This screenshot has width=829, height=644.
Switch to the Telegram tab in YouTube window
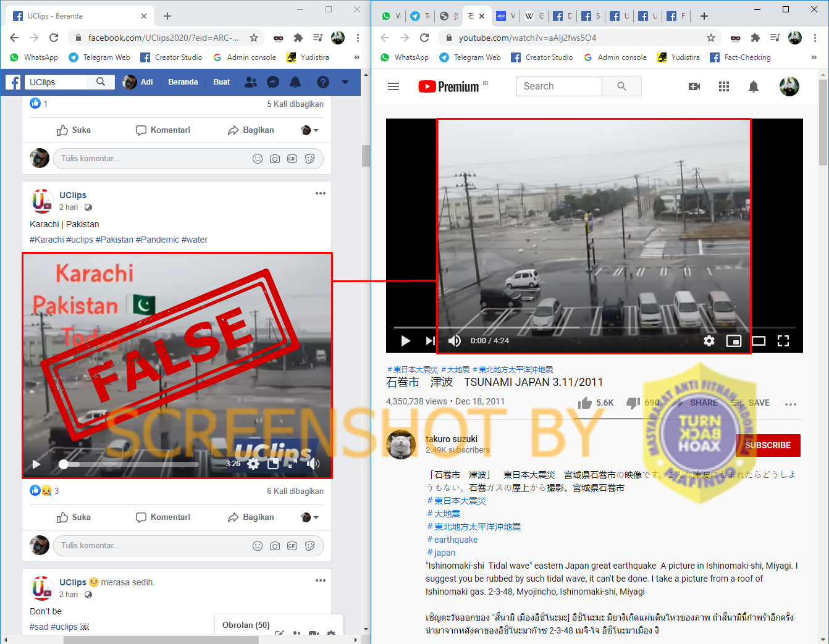(x=419, y=16)
